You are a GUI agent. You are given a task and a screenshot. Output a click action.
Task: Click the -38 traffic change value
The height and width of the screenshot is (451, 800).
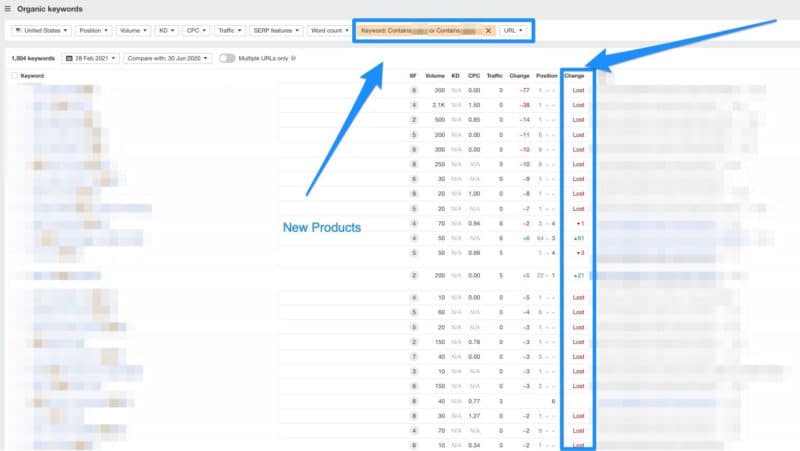click(524, 105)
